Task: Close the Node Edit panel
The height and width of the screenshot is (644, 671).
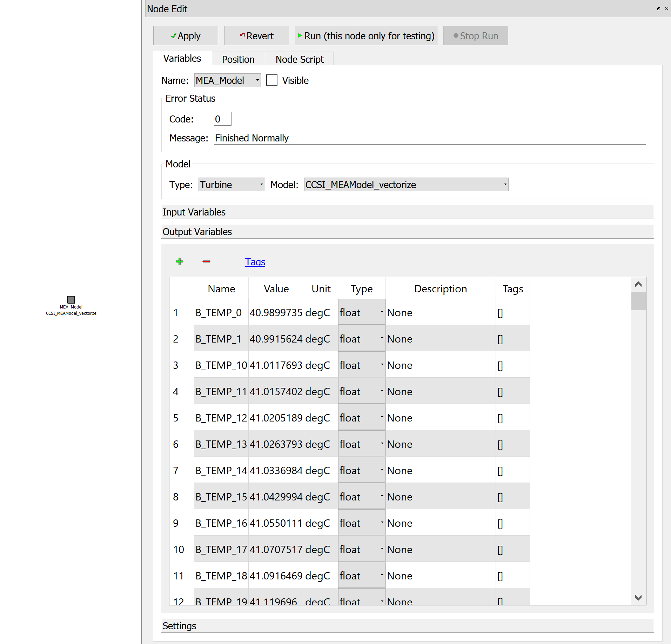Action: click(666, 8)
